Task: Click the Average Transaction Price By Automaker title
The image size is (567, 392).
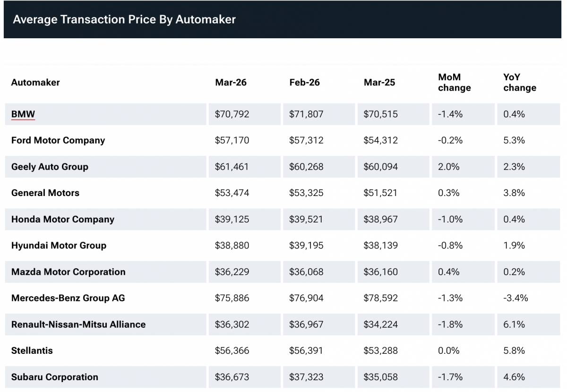Action: 124,19
